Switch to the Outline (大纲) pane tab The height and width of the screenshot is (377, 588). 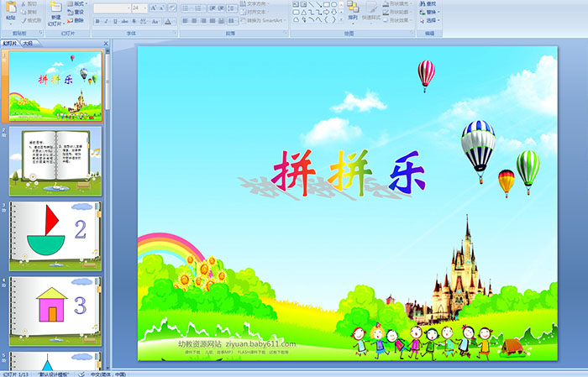28,44
